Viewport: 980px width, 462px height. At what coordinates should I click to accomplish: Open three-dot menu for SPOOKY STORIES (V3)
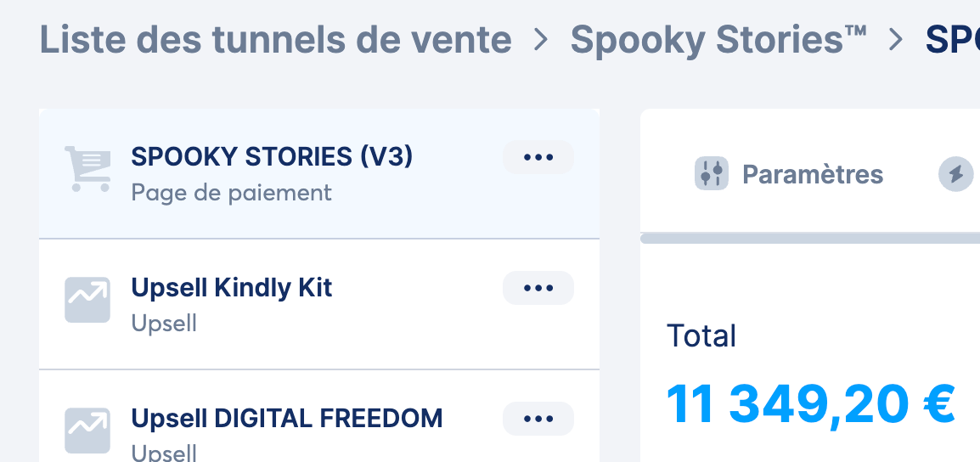tap(538, 157)
